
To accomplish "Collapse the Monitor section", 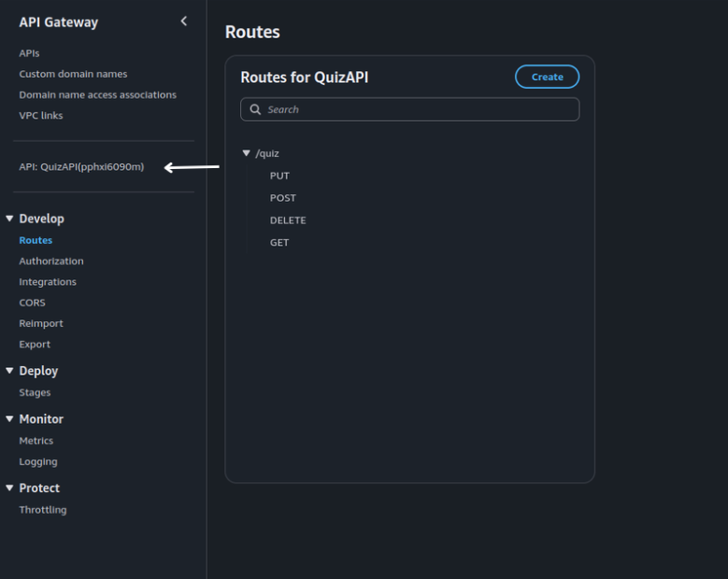I will tap(10, 419).
